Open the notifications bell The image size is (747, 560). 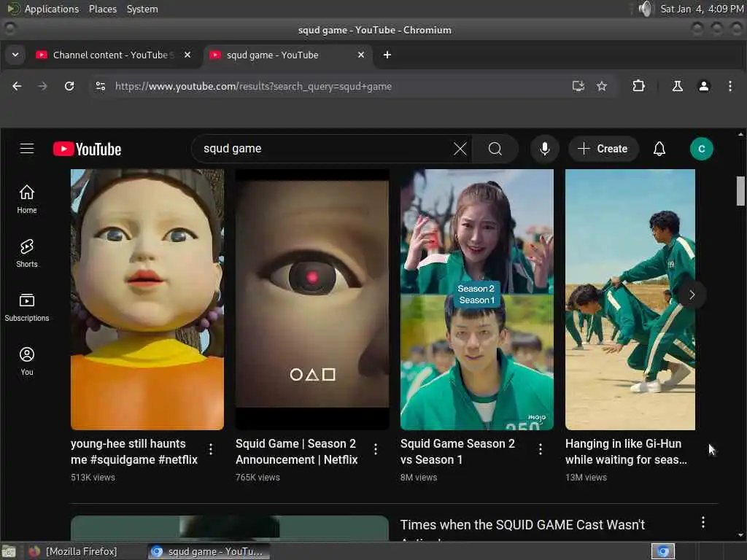659,149
